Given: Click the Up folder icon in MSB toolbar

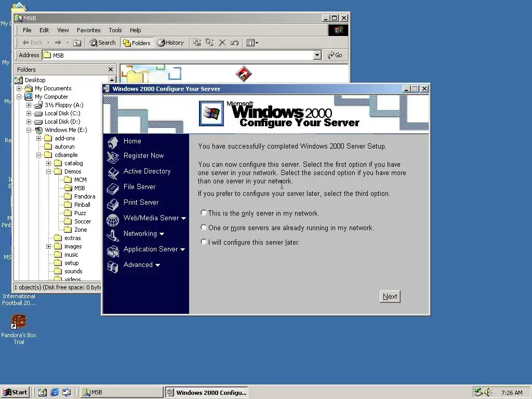Looking at the screenshot, I should click(x=77, y=43).
